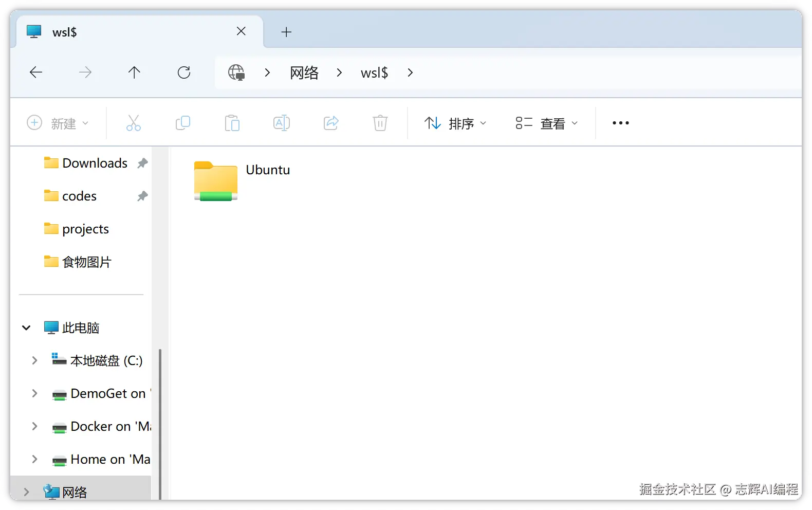This screenshot has height=510, width=812.
Task: Click the Ubuntu folder name label
Action: [268, 170]
